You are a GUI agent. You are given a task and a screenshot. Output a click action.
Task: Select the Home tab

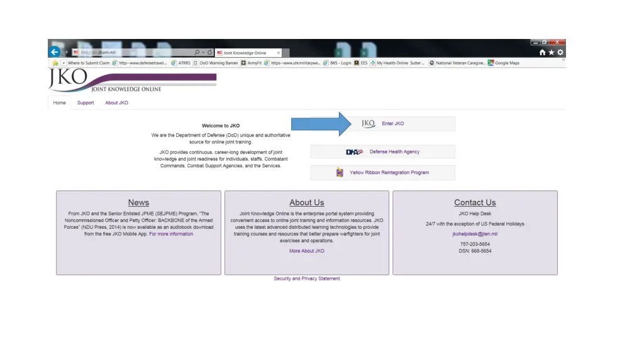(59, 102)
